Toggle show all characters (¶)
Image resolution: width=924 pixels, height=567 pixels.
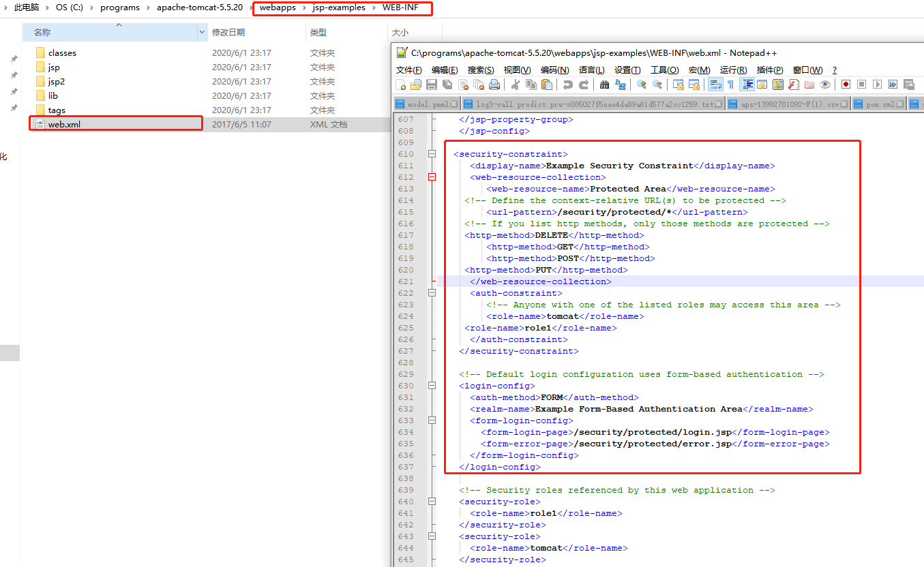[x=731, y=84]
